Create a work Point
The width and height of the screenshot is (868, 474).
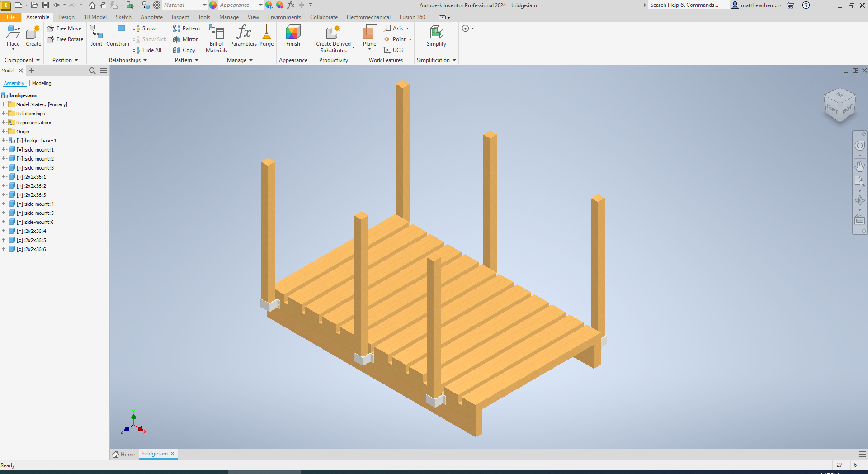coord(395,39)
